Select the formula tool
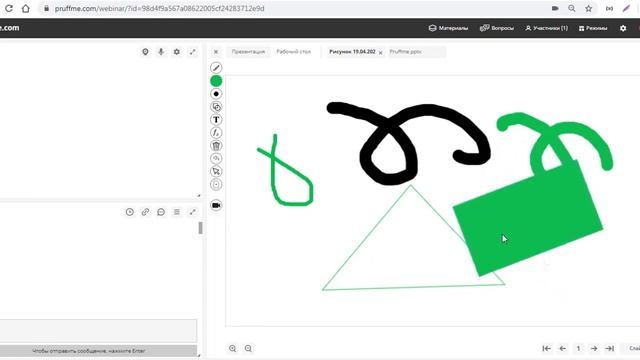Screen dimensions: 640x360 (216, 133)
